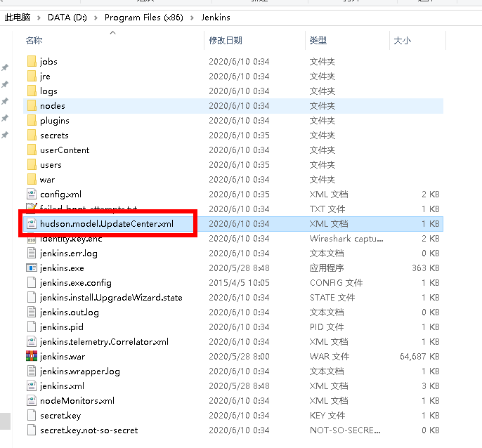The image size is (482, 448).
Task: Select the jobs folder name
Action: (x=48, y=62)
